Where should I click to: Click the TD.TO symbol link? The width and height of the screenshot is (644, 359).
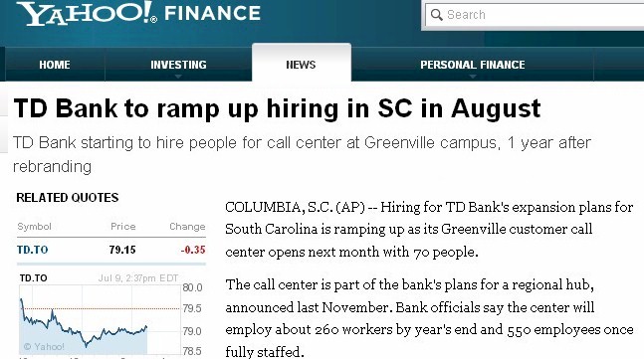[33, 250]
